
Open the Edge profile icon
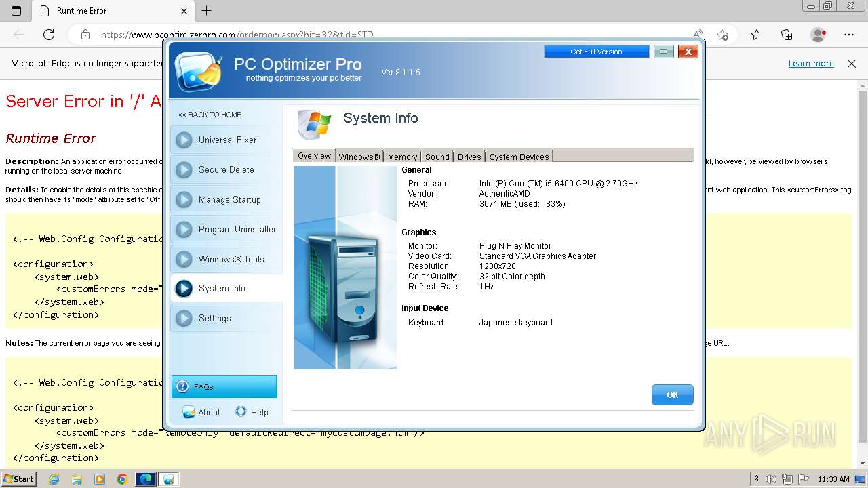tap(818, 35)
